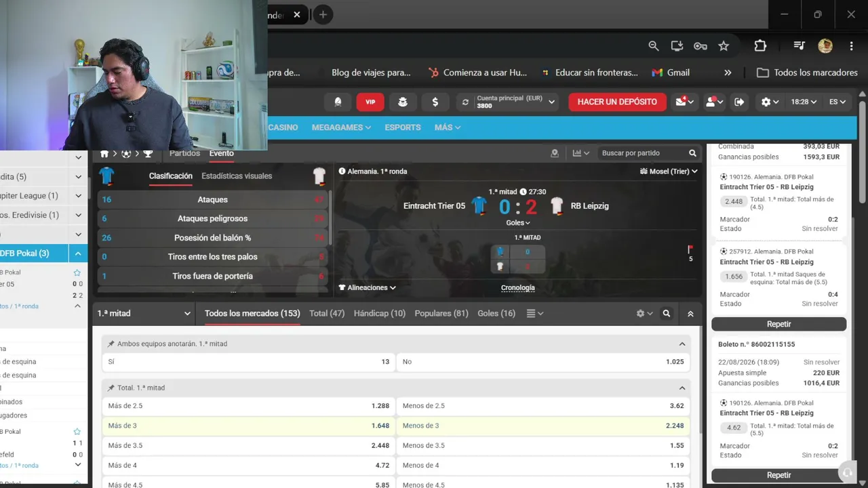Bookmark this page with star icon
The image size is (868, 488).
coord(724,45)
